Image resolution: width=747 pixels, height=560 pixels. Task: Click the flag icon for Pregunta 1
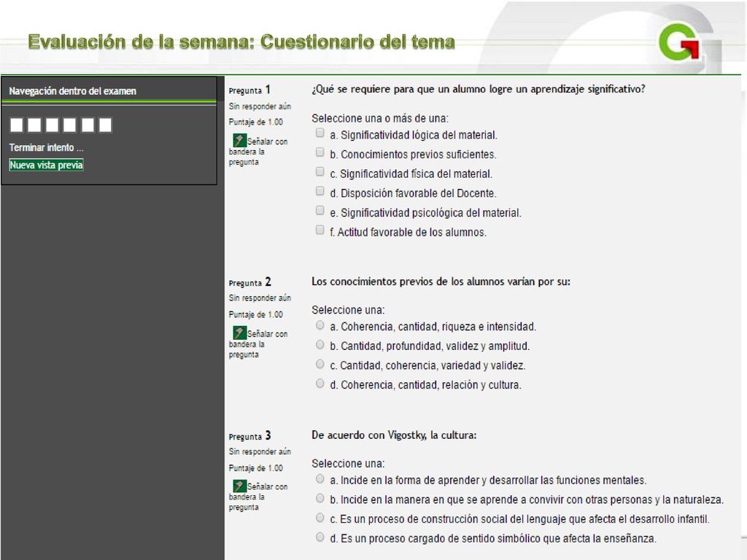click(239, 140)
